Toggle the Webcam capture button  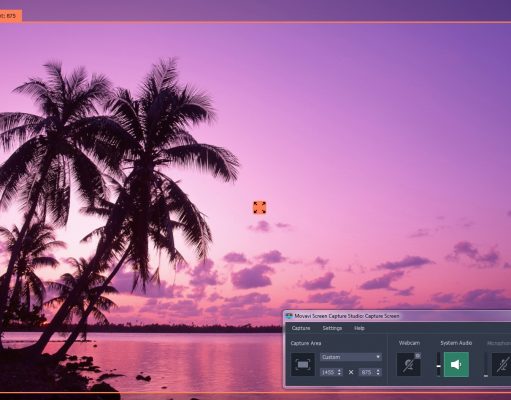(x=408, y=364)
